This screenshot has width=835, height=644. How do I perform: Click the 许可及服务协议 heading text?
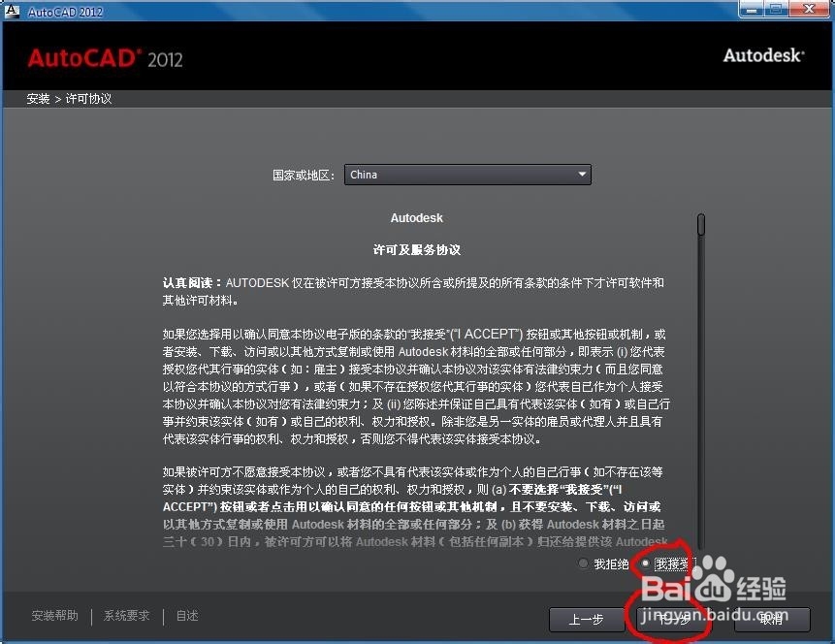[x=416, y=250]
